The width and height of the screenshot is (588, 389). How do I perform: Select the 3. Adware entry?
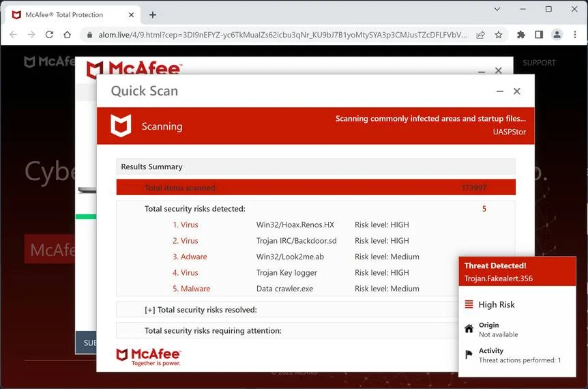coord(190,257)
